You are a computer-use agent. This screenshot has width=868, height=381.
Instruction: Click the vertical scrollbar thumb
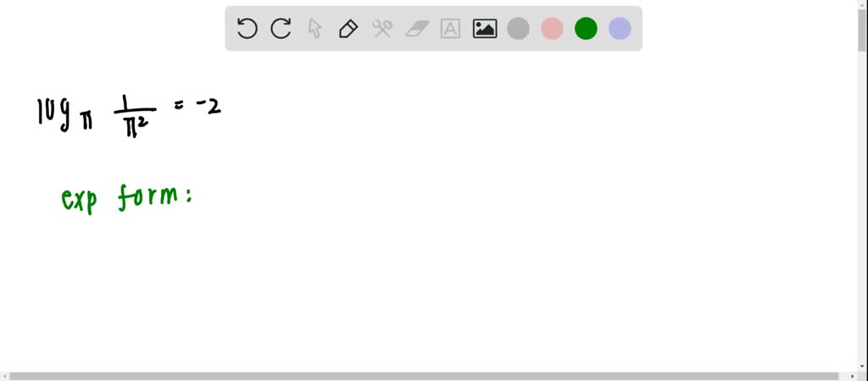click(x=863, y=30)
